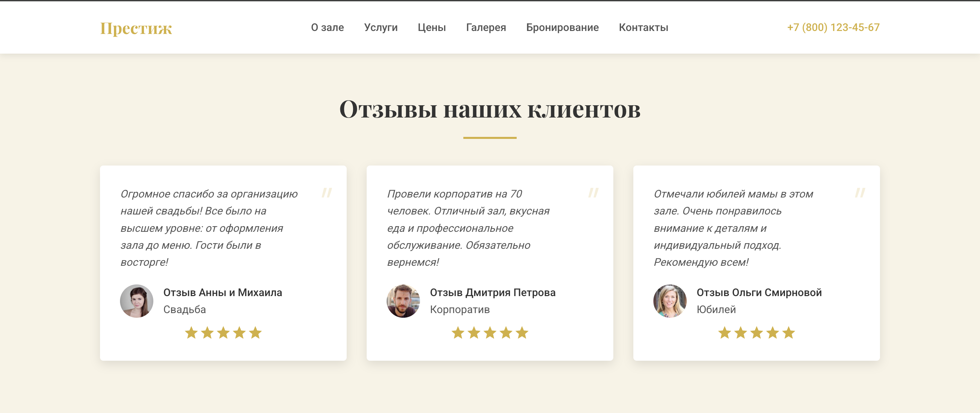Open the О зале menu item
This screenshot has width=980, height=413.
click(x=327, y=27)
